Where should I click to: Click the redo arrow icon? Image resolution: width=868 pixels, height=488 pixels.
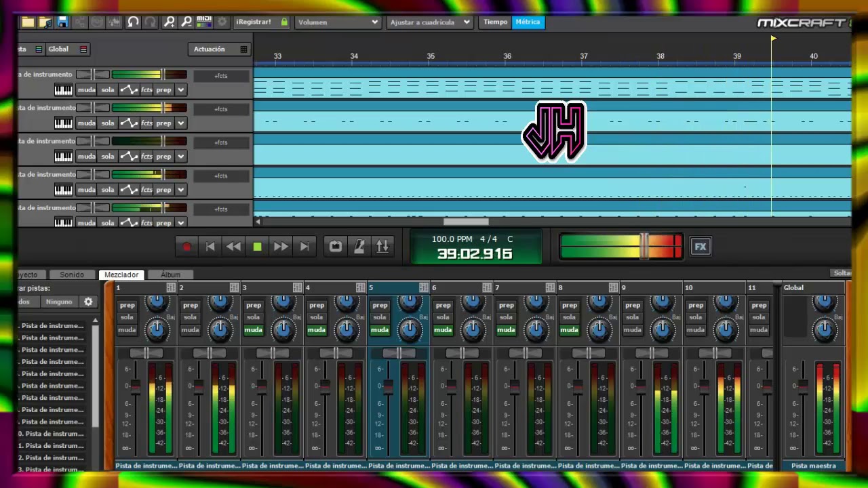click(x=150, y=22)
